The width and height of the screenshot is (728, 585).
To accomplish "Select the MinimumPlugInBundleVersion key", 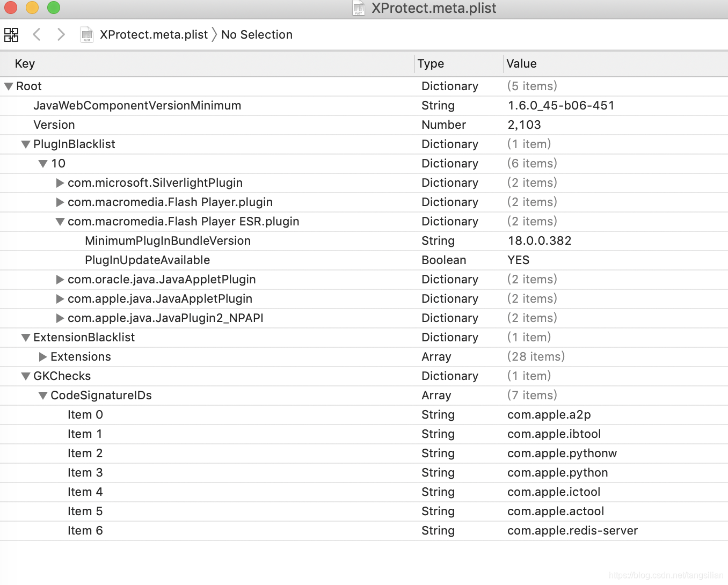I will click(168, 241).
